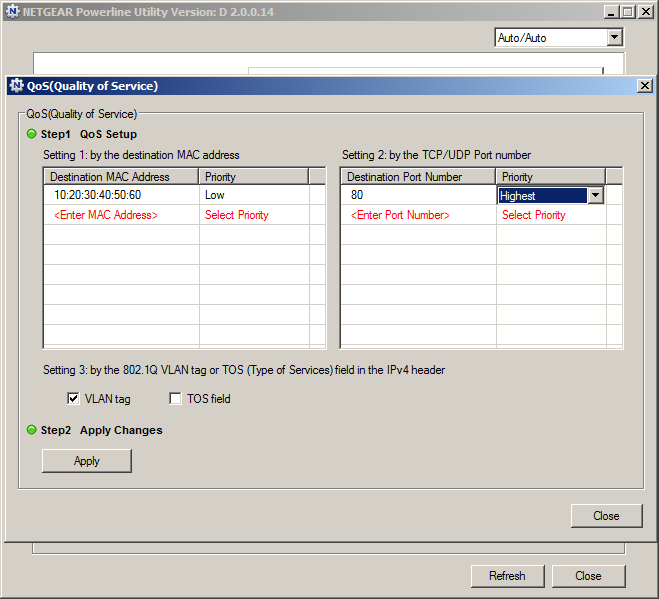
Task: Enable the TOS field checkbox
Action: [175, 398]
